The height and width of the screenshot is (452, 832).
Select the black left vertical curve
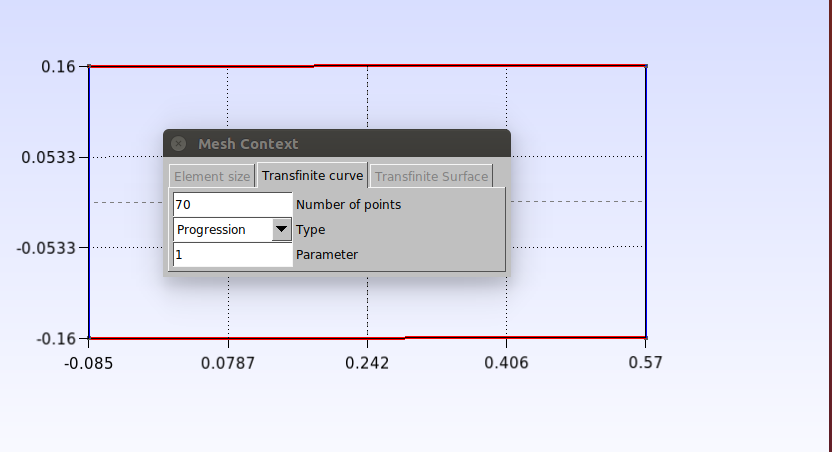(x=89, y=200)
